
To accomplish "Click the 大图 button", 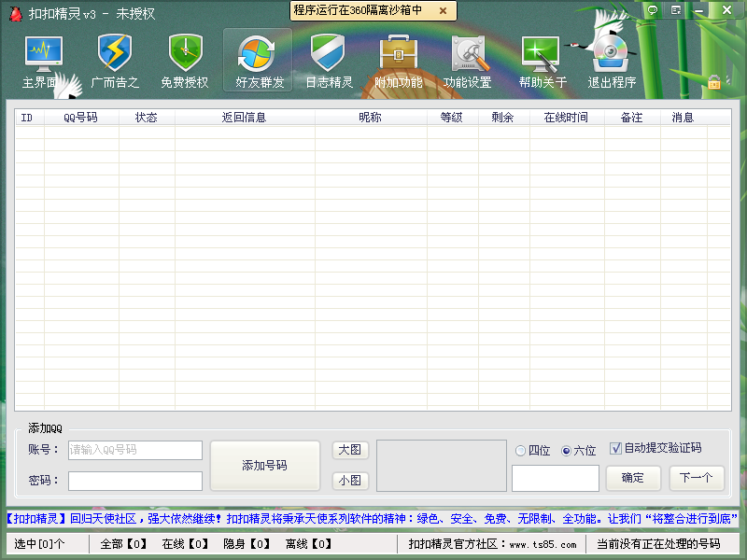I will coord(350,450).
